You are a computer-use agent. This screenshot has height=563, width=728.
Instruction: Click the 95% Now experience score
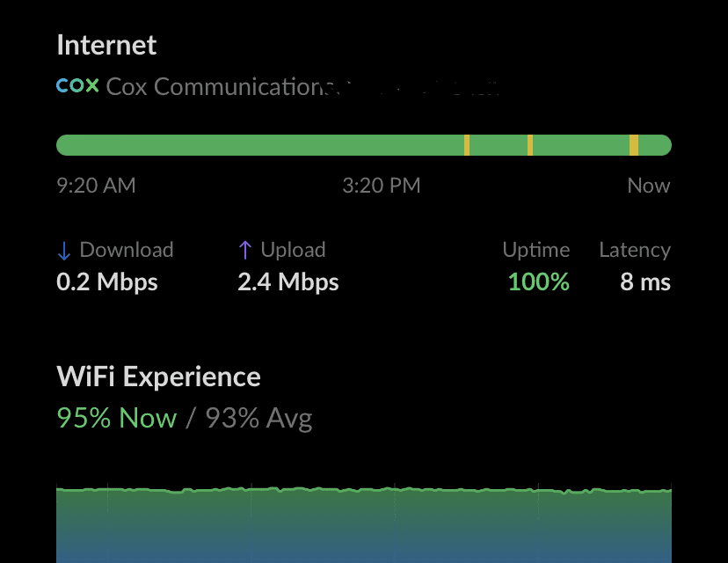pos(117,418)
